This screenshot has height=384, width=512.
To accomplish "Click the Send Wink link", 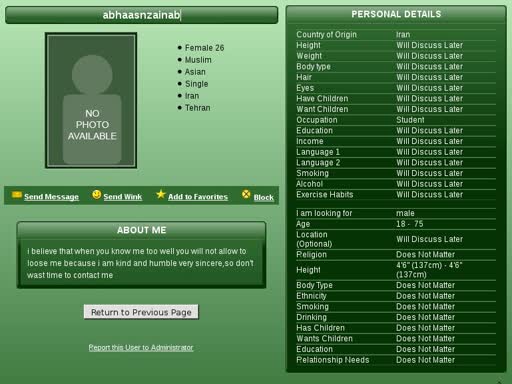I will point(123,197).
